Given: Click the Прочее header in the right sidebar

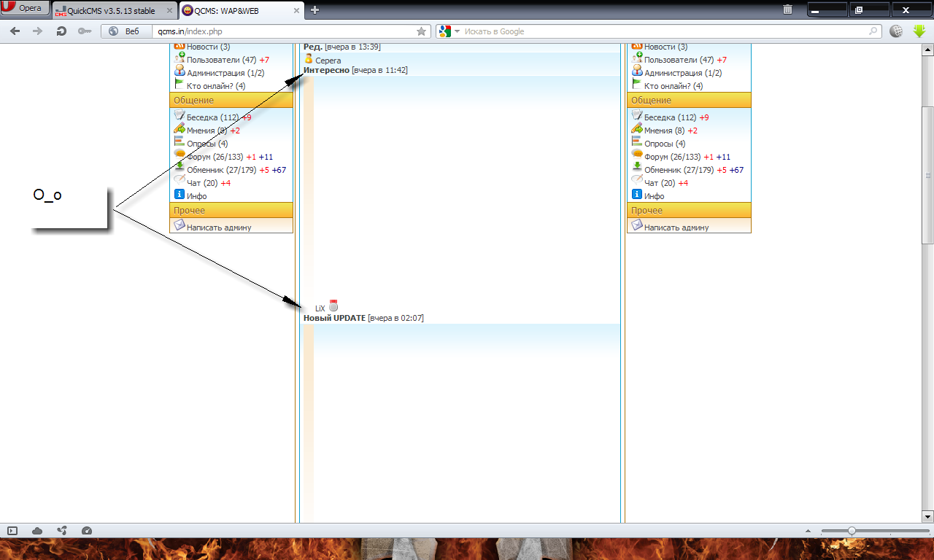Looking at the screenshot, I should [x=689, y=210].
